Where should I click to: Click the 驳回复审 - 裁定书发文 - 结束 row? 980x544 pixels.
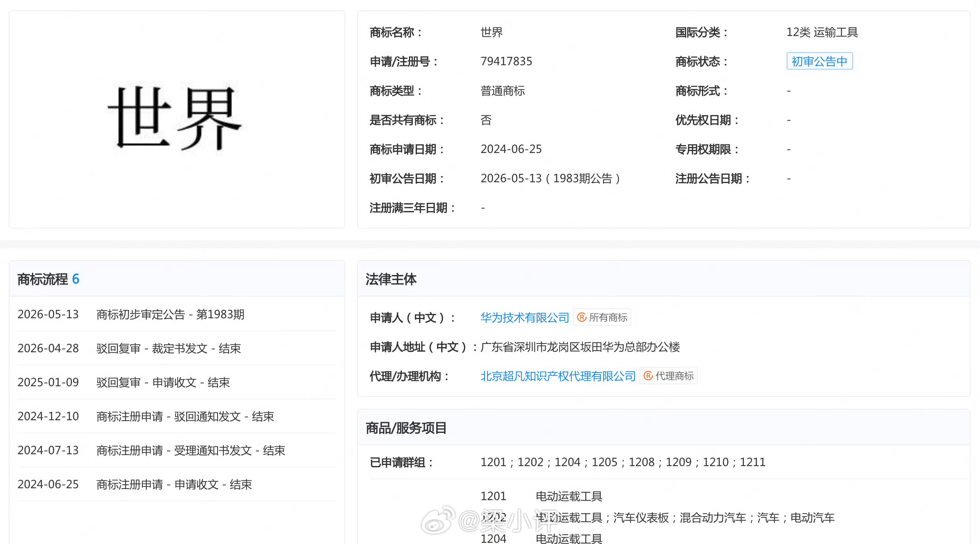click(x=176, y=348)
